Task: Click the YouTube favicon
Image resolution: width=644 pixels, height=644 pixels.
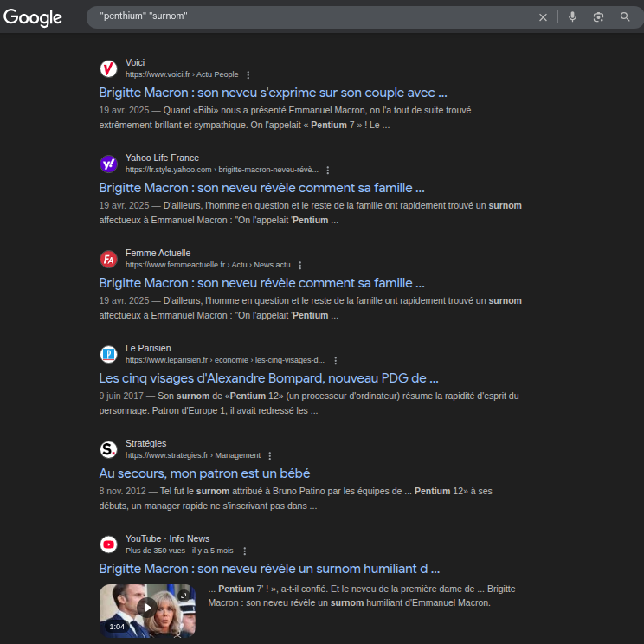Action: [x=108, y=544]
